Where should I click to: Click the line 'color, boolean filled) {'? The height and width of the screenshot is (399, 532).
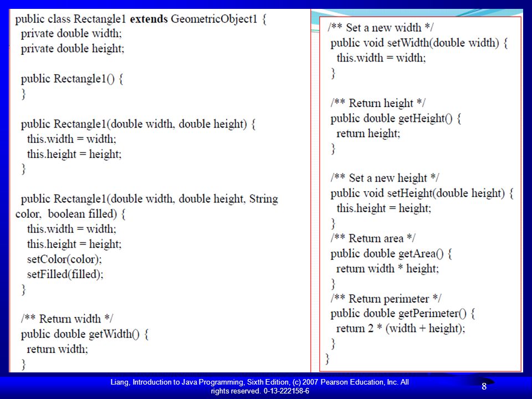point(70,214)
